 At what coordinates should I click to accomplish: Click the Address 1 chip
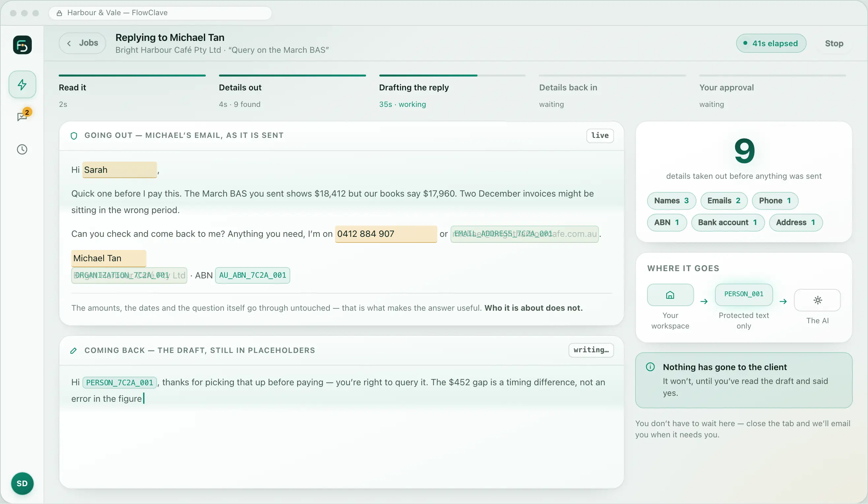[795, 223]
